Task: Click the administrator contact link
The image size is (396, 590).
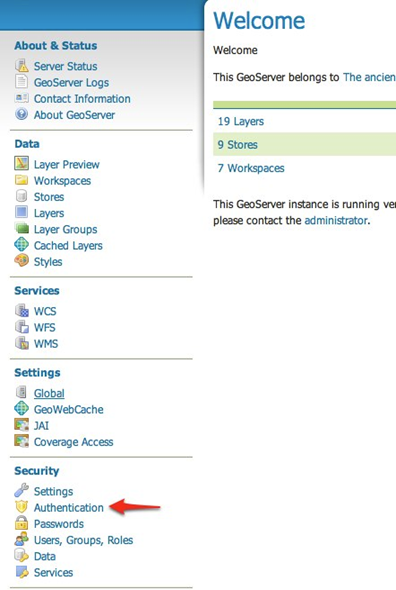Action: [x=336, y=220]
